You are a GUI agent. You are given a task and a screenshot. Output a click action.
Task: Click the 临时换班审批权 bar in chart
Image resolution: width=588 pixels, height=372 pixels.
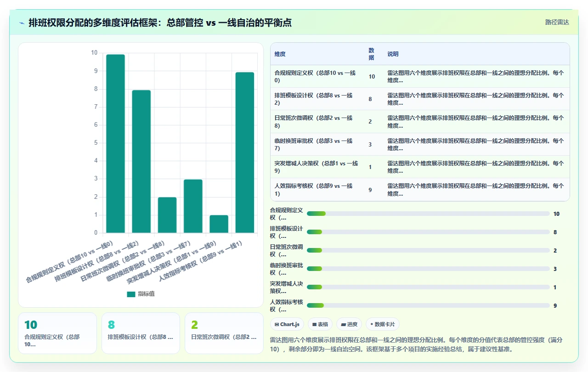pyautogui.click(x=193, y=206)
